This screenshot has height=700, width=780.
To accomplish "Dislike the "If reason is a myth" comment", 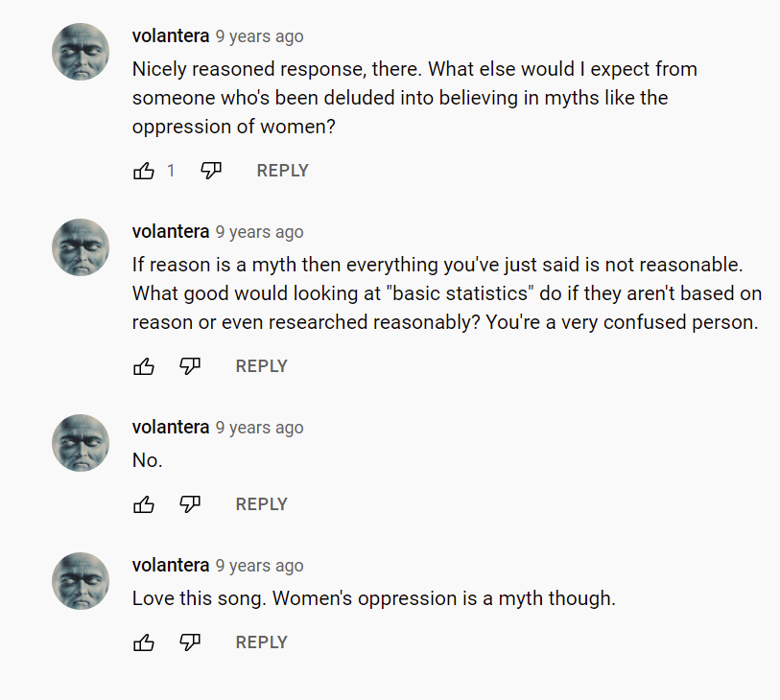I will pyautogui.click(x=190, y=366).
